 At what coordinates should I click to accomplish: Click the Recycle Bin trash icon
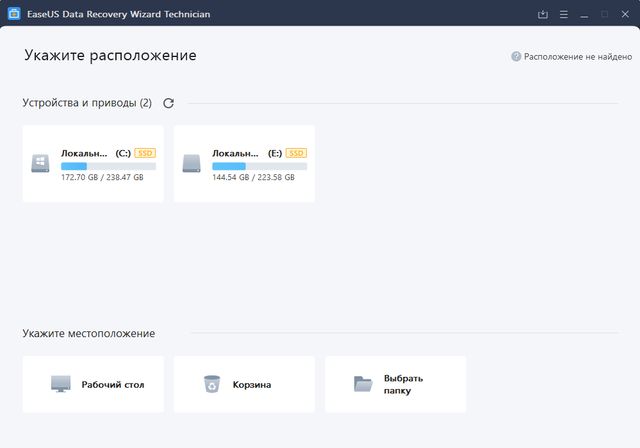click(x=211, y=384)
